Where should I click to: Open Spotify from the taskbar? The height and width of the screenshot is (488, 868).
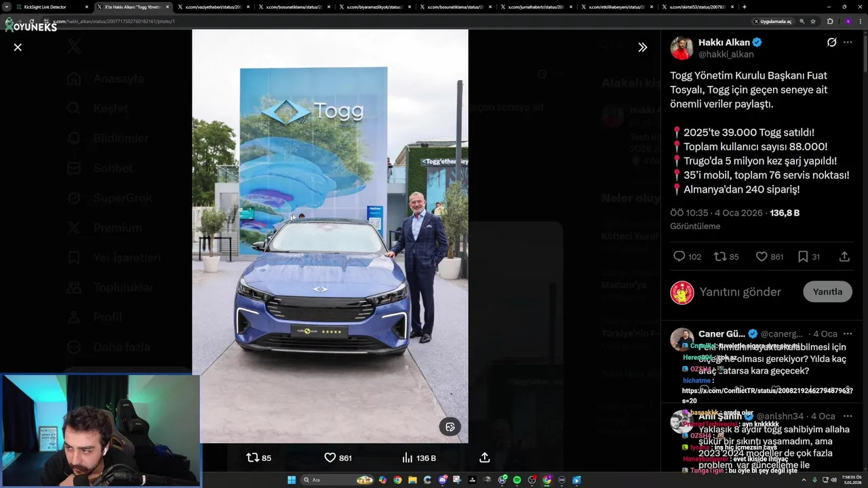[x=517, y=480]
